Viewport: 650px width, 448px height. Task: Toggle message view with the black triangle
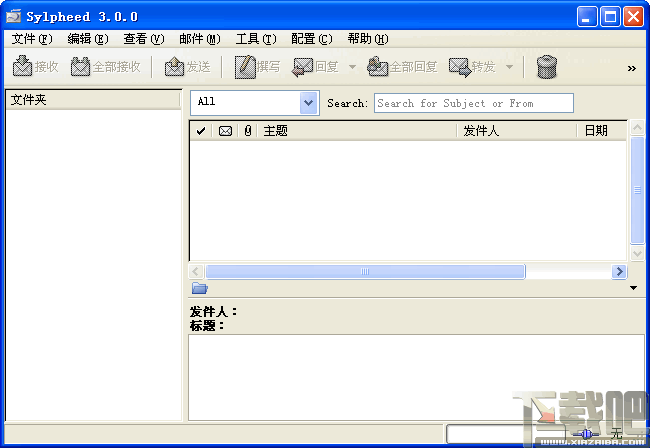[x=633, y=288]
